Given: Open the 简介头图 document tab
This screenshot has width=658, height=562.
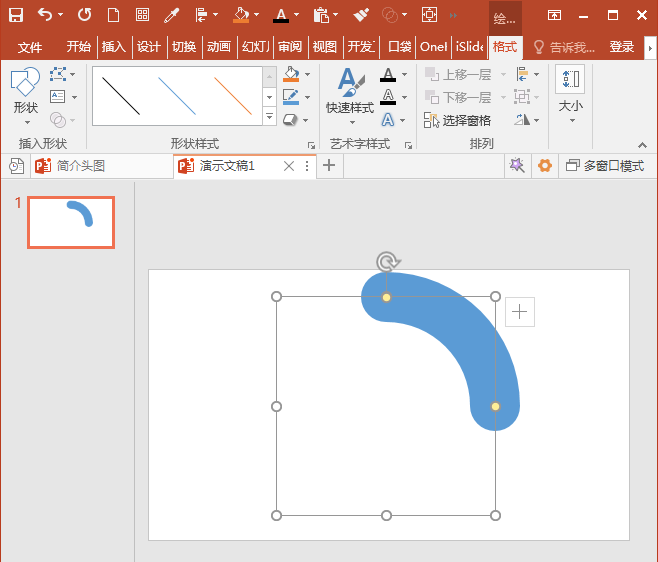Looking at the screenshot, I should (x=81, y=166).
